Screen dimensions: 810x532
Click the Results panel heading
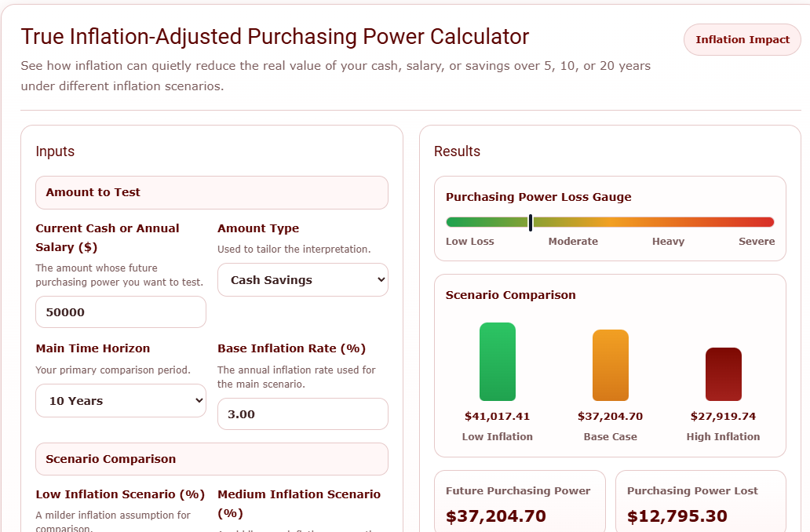457,151
